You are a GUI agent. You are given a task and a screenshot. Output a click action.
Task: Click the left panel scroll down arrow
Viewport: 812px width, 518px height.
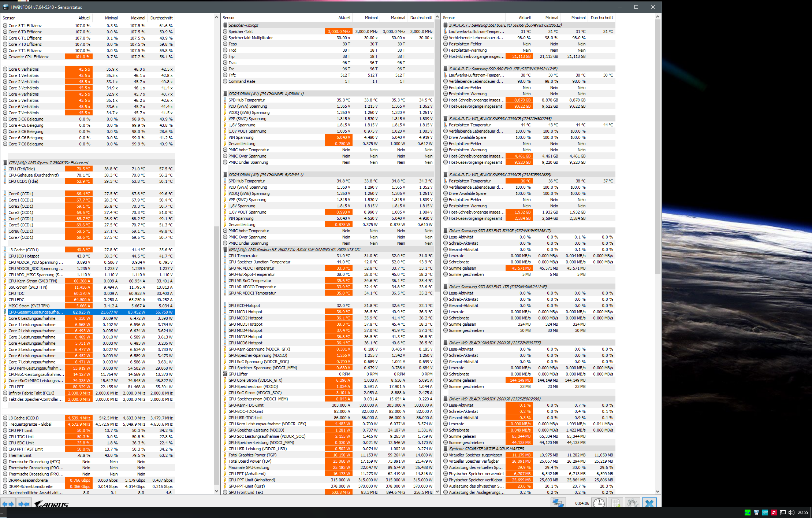[x=216, y=491]
